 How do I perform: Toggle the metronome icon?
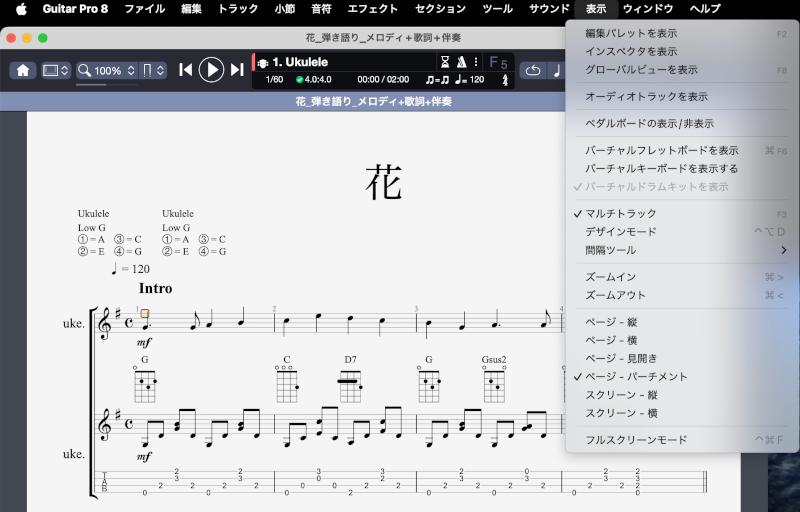(460, 62)
